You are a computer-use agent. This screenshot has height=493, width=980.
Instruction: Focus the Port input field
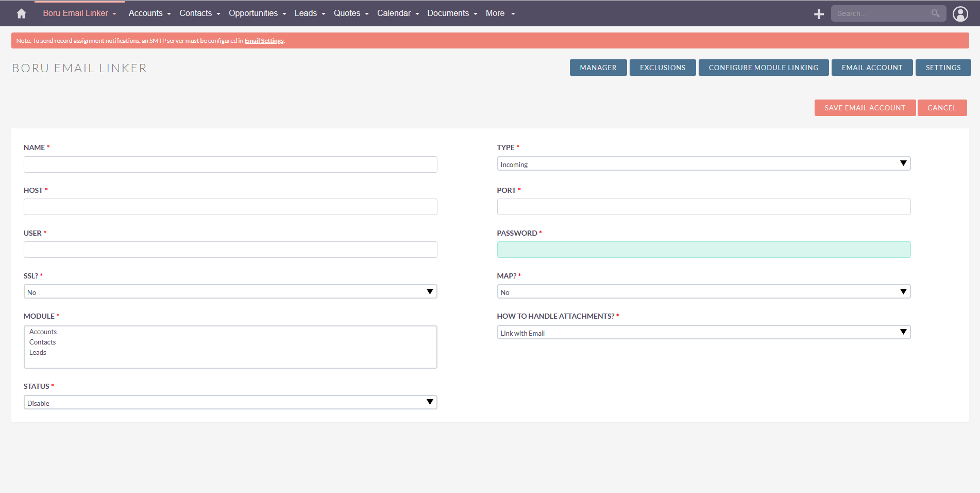704,207
